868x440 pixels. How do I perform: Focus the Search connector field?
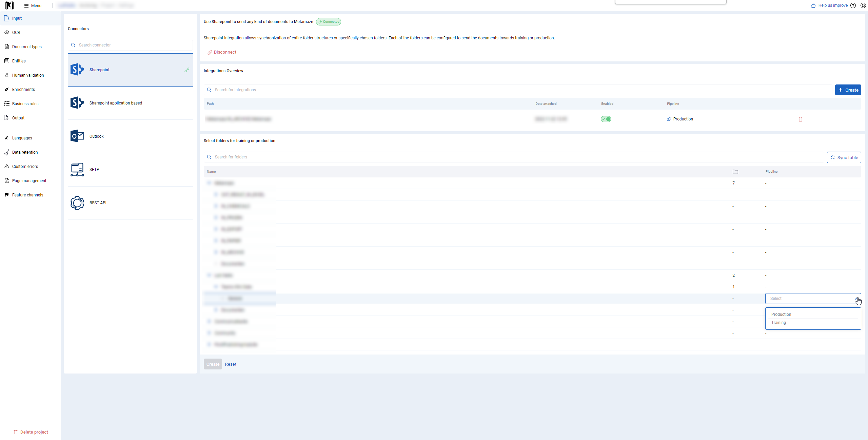(x=130, y=45)
